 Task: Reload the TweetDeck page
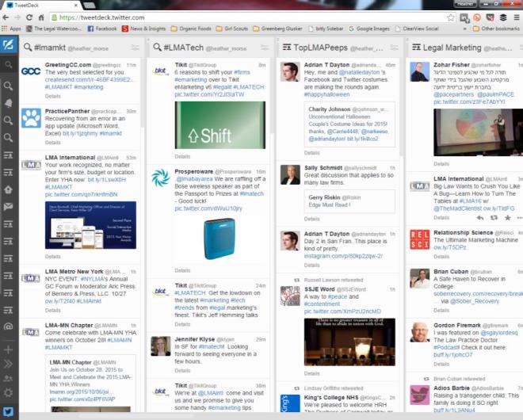tap(29, 17)
